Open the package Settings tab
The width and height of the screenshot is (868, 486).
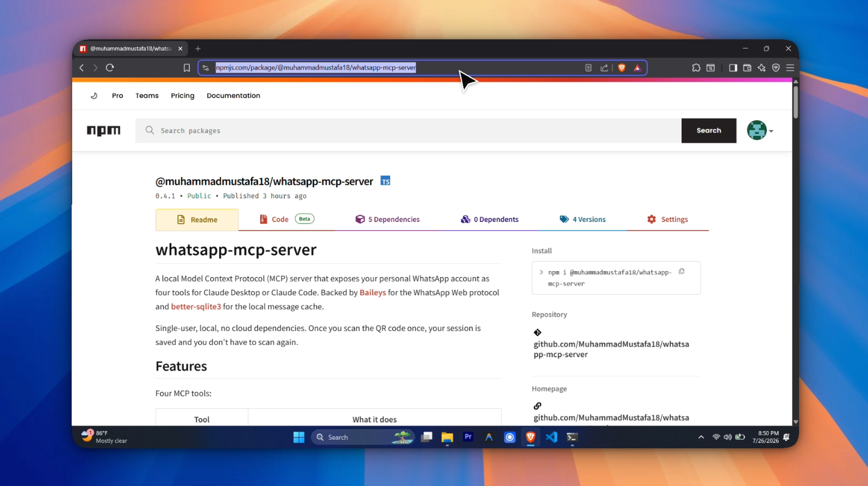668,219
